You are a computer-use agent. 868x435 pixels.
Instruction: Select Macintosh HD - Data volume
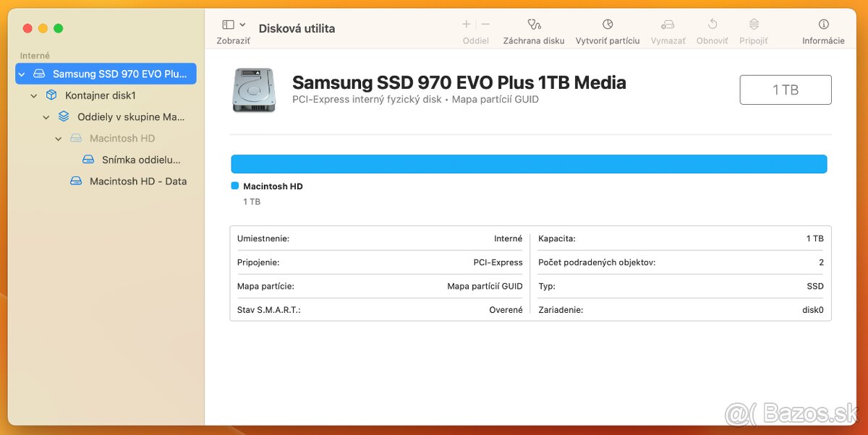(x=137, y=181)
